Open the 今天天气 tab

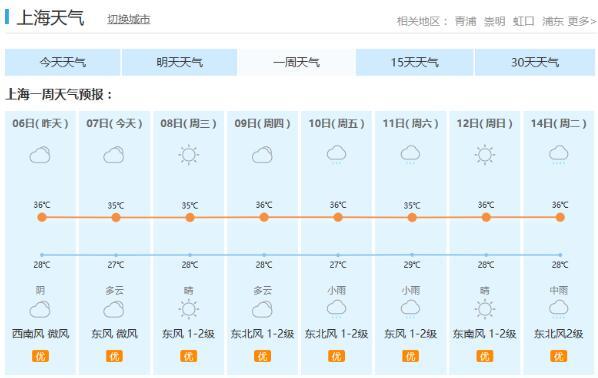tap(63, 62)
